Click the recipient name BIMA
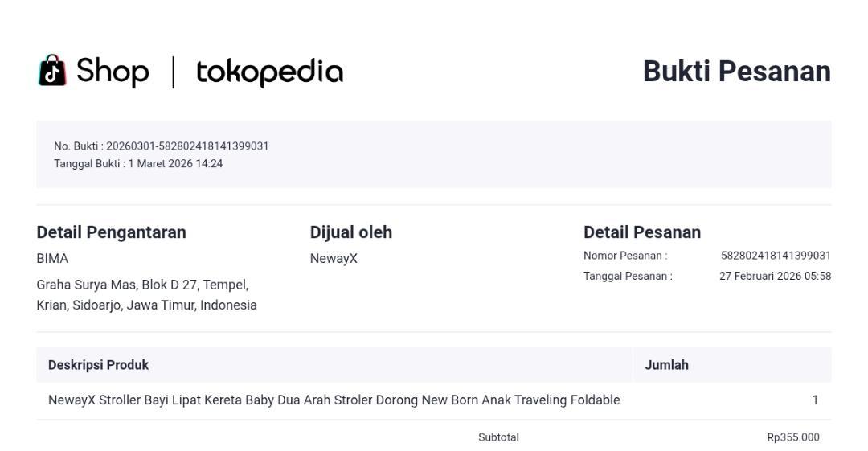Image resolution: width=868 pixels, height=451 pixels. pyautogui.click(x=52, y=259)
